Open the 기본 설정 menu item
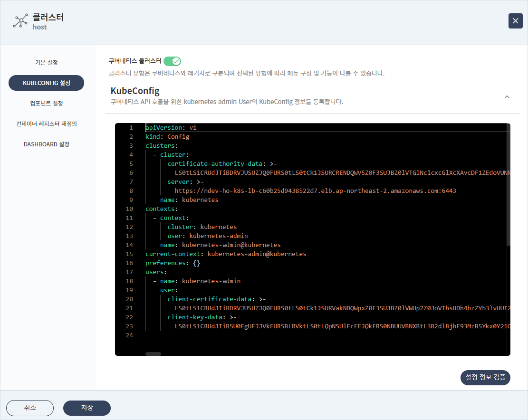528x420 pixels. [47, 63]
